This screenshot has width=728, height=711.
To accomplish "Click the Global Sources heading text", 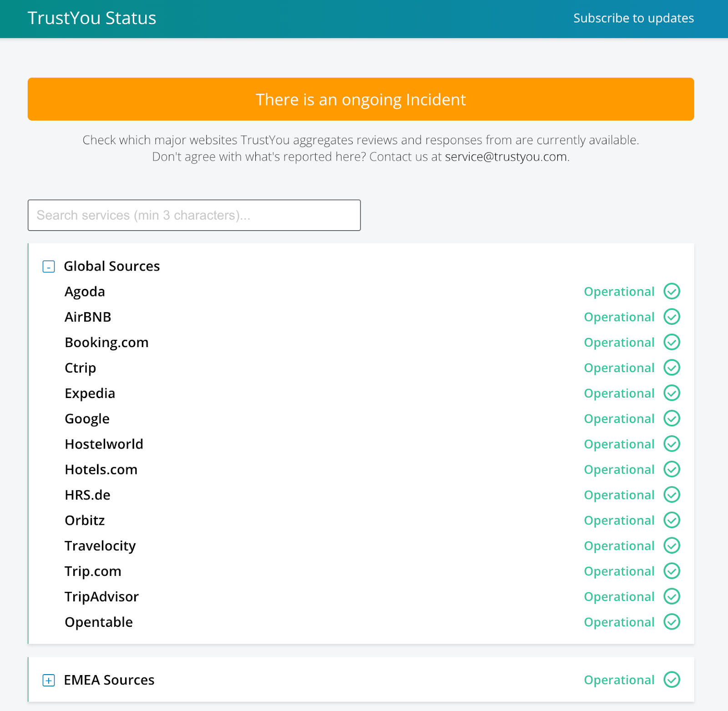I will coord(112,267).
